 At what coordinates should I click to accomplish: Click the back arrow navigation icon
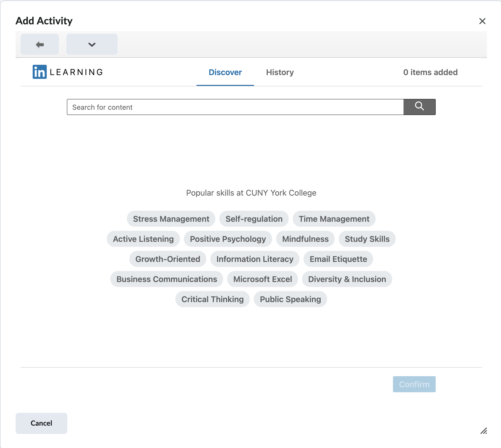39,44
